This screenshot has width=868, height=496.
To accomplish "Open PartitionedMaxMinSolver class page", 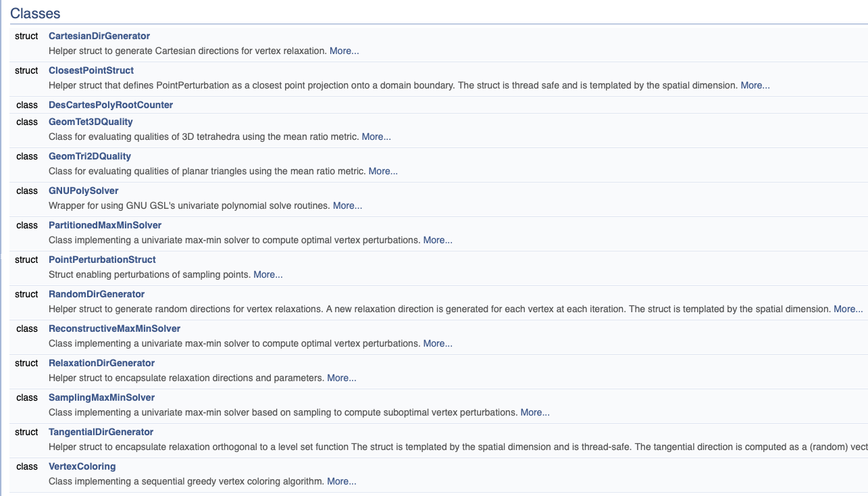I will pyautogui.click(x=105, y=225).
